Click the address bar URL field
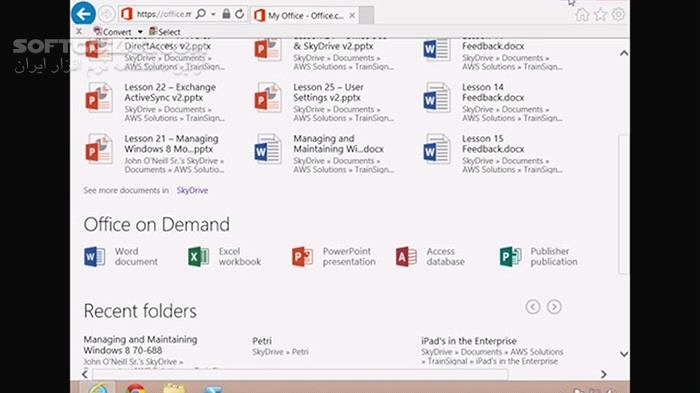 click(x=163, y=14)
